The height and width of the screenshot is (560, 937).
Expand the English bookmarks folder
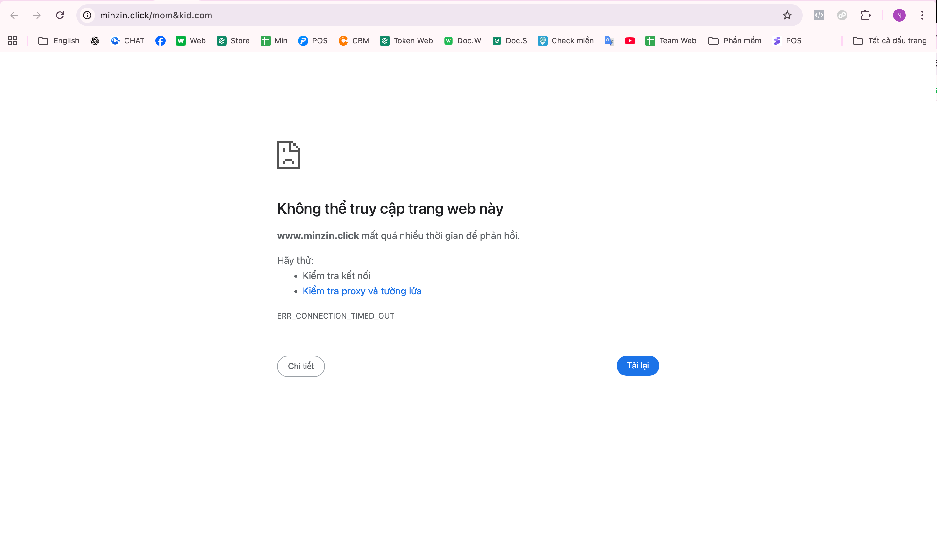click(59, 40)
